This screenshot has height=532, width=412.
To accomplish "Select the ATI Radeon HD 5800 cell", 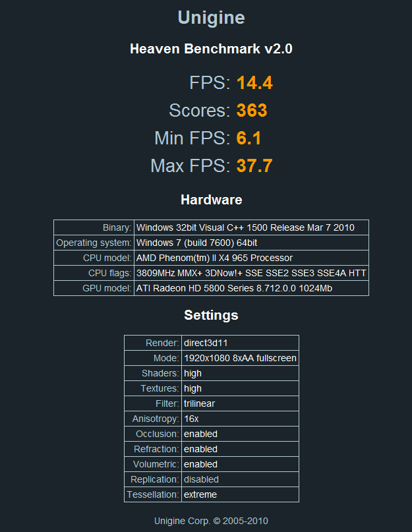I will [x=234, y=288].
